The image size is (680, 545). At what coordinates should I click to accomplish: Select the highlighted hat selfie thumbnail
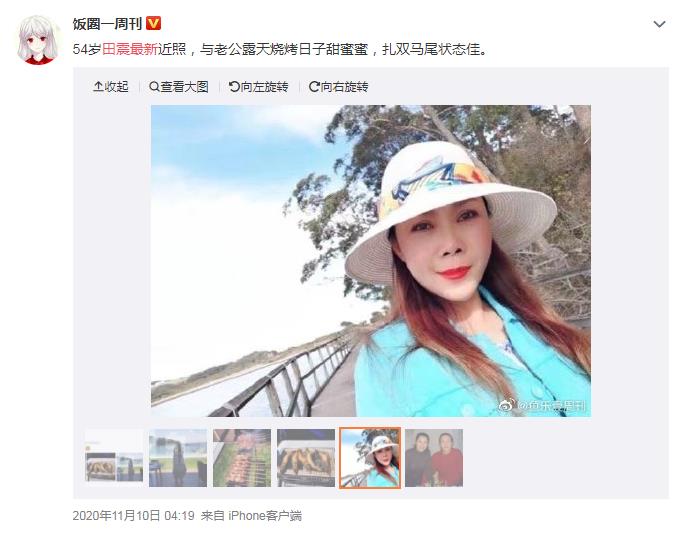pyautogui.click(x=370, y=458)
